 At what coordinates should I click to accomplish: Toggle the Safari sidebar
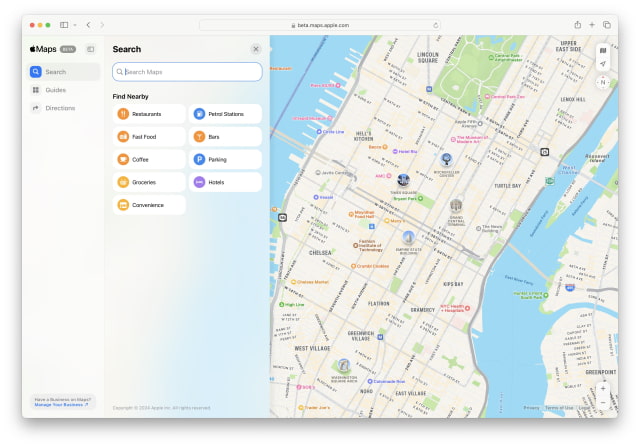click(63, 24)
